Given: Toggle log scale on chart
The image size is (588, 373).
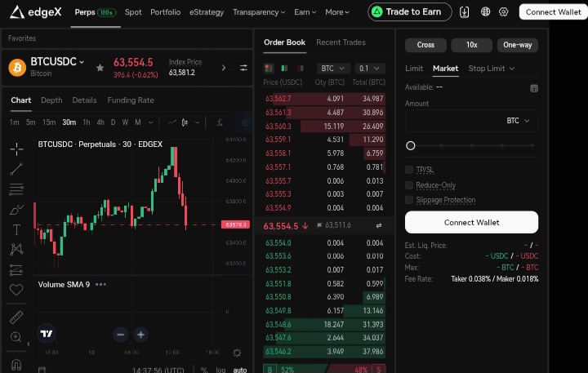Looking at the screenshot, I should 220,370.
